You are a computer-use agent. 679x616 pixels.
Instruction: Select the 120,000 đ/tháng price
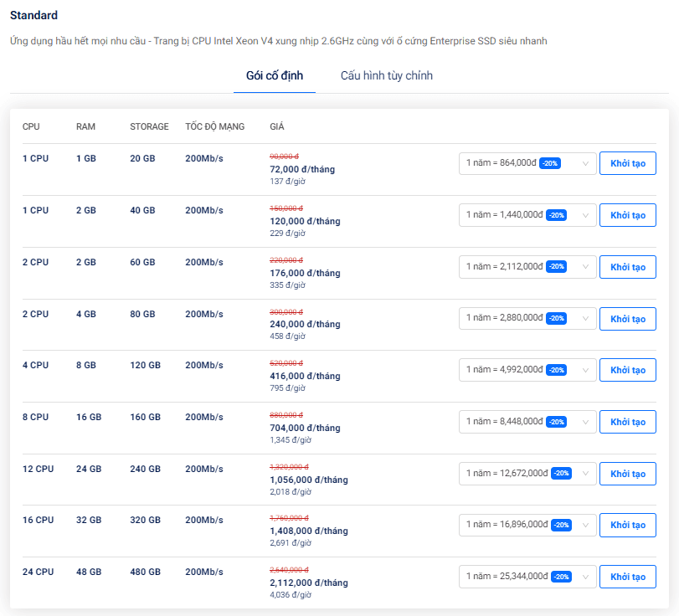[305, 221]
